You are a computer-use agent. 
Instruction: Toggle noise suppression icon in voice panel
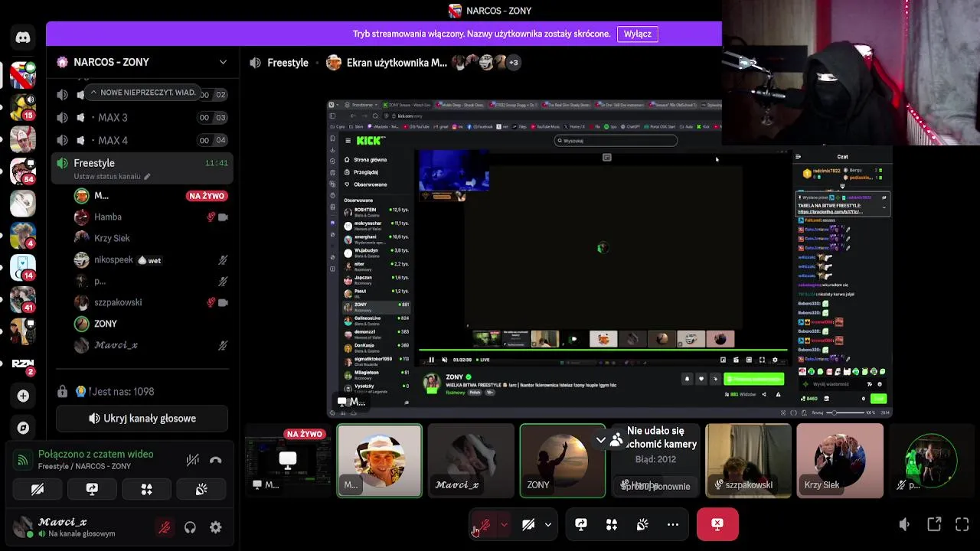click(x=192, y=460)
